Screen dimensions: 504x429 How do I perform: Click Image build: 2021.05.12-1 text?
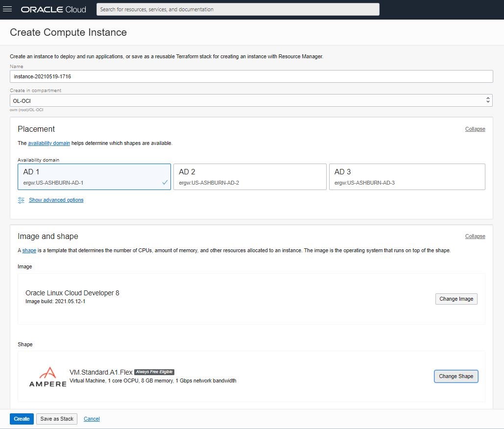click(55, 301)
